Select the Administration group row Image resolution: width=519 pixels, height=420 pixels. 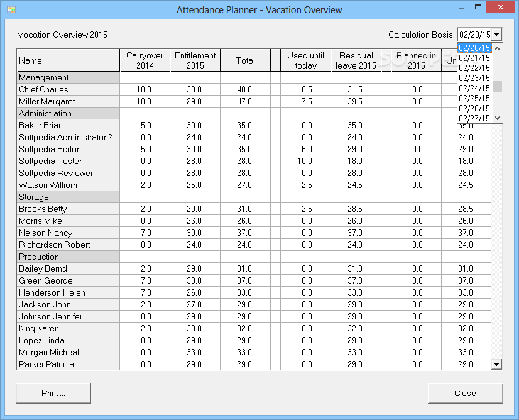(x=68, y=113)
